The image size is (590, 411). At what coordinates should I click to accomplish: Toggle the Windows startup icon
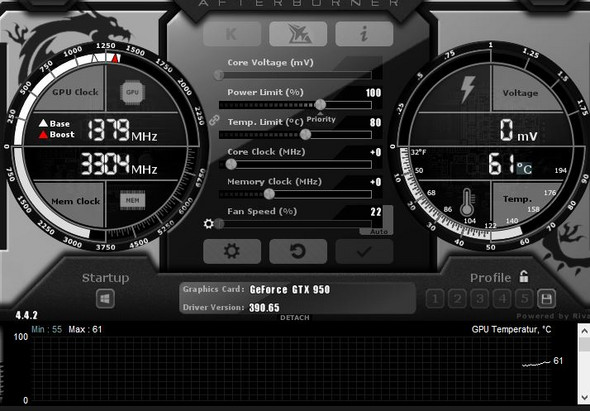tap(105, 299)
